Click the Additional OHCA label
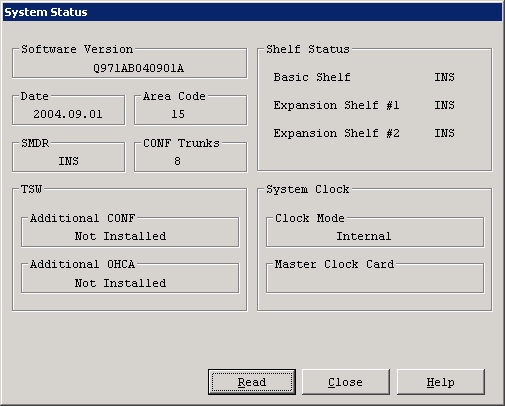Viewport: 505px width, 406px height. (83, 264)
